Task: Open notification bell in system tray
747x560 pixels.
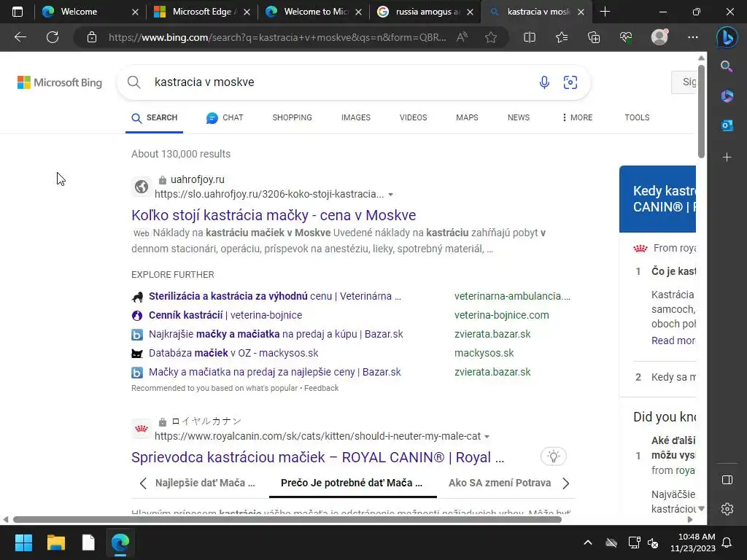Action: [x=727, y=542]
